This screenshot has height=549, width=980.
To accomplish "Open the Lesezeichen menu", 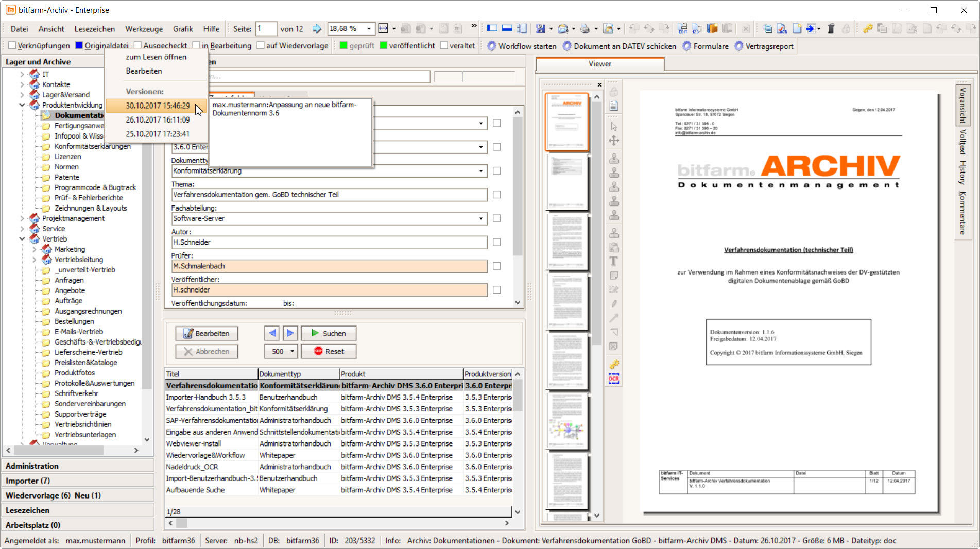I will [95, 29].
